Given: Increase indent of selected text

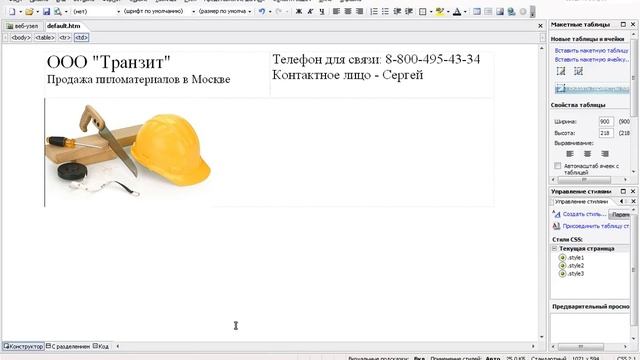Looking at the screenshot, I should click(x=409, y=12).
